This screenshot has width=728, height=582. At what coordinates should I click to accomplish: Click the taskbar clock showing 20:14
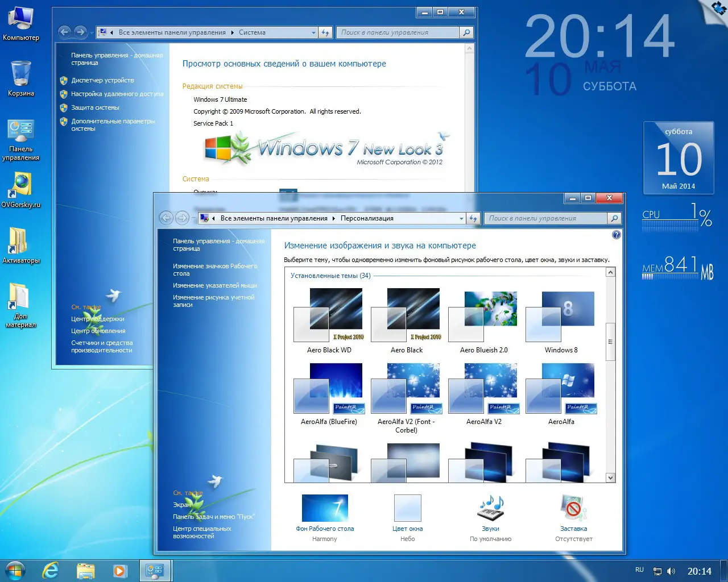click(x=699, y=571)
